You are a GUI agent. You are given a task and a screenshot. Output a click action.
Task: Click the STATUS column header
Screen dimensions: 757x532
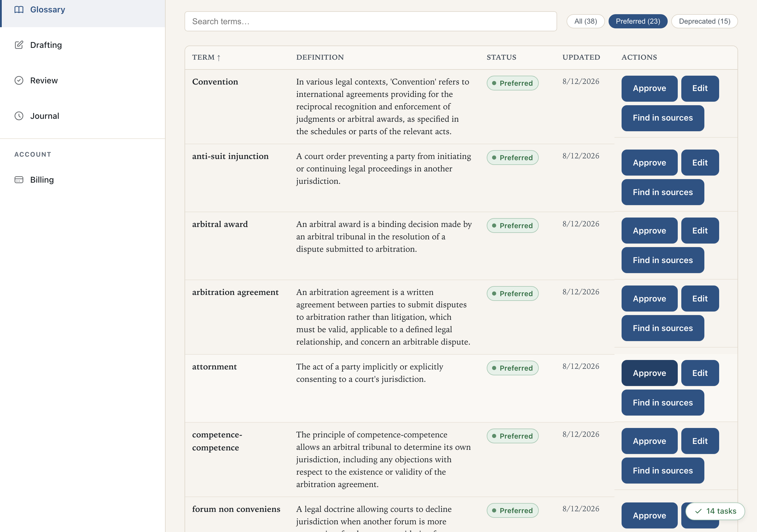(x=502, y=57)
